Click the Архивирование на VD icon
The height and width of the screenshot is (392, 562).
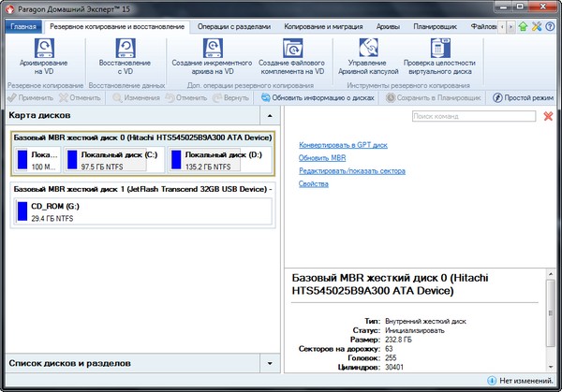44,48
